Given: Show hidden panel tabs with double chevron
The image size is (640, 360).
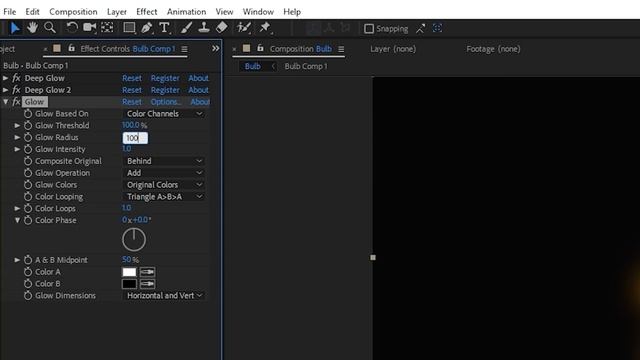Looking at the screenshot, I should [216, 49].
